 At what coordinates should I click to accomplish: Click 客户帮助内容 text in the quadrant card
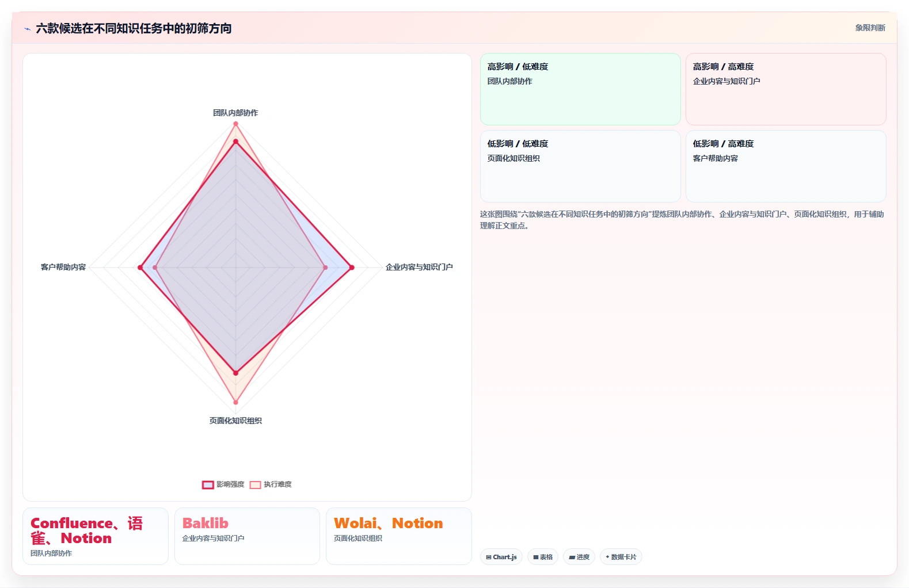point(716,158)
